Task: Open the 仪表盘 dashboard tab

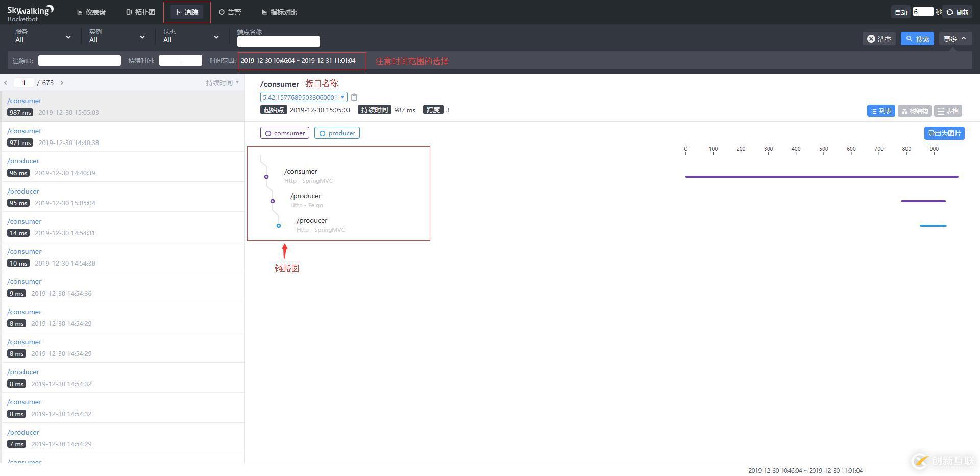Action: click(x=91, y=12)
